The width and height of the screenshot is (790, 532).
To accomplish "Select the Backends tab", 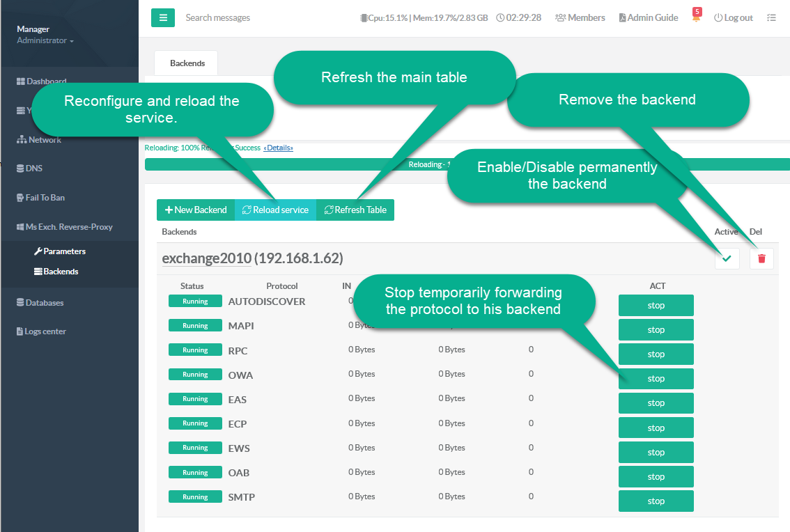I will pyautogui.click(x=187, y=63).
